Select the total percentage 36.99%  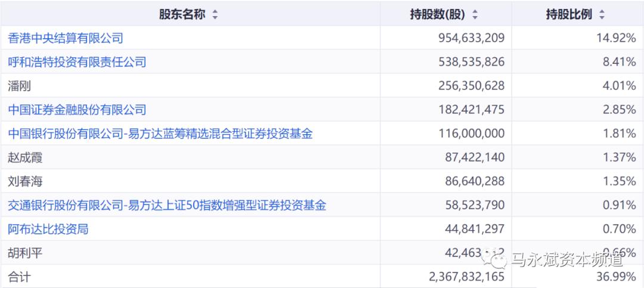[x=615, y=277]
